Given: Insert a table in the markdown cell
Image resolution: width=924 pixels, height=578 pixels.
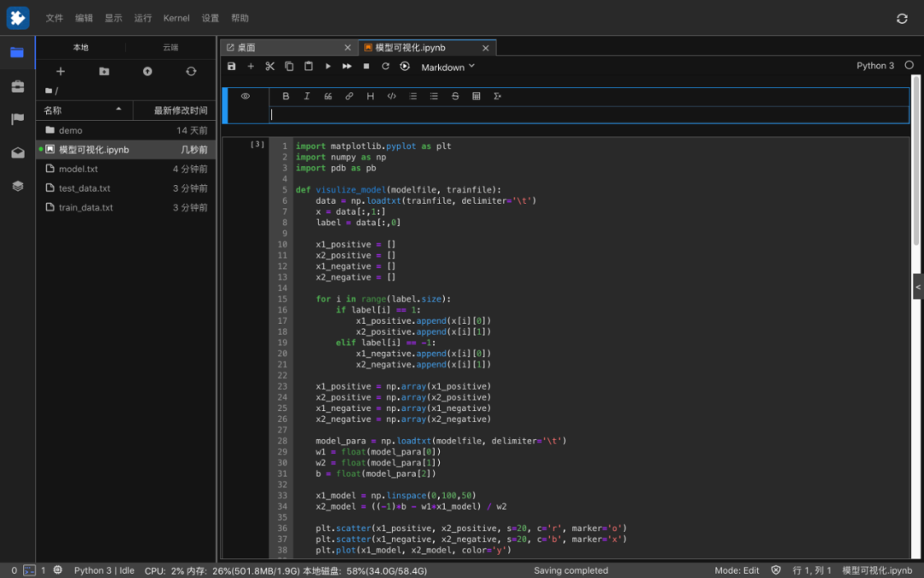Looking at the screenshot, I should [x=477, y=97].
